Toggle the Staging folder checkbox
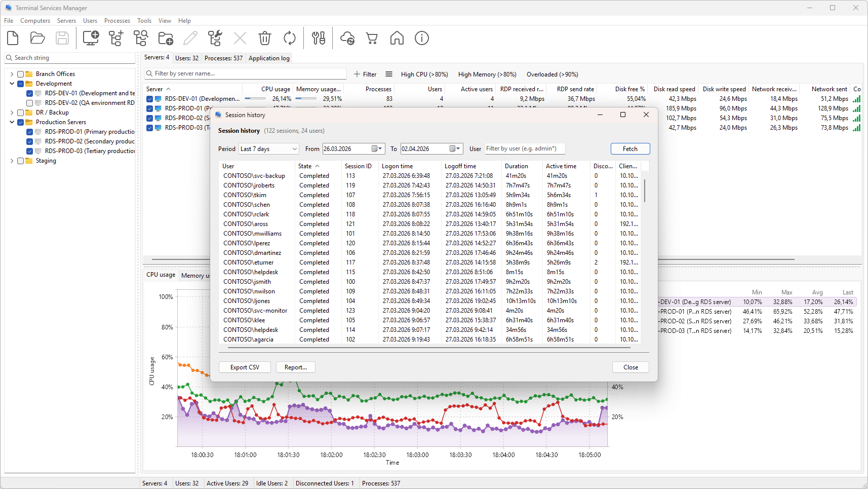Viewport: 868px width, 489px height. tap(21, 161)
